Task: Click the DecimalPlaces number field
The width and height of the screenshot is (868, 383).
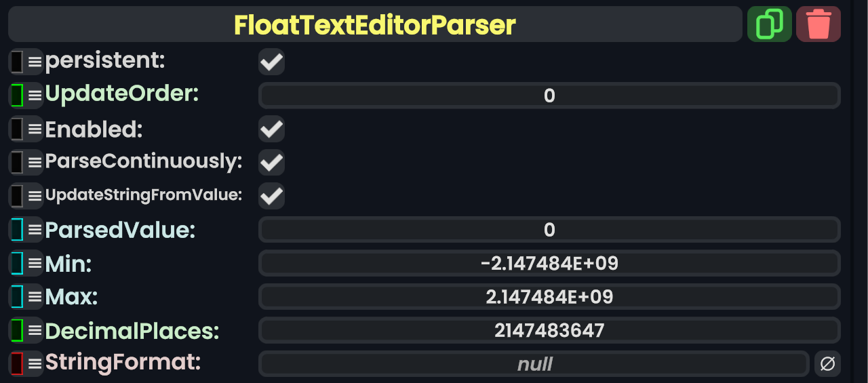Action: point(549,331)
